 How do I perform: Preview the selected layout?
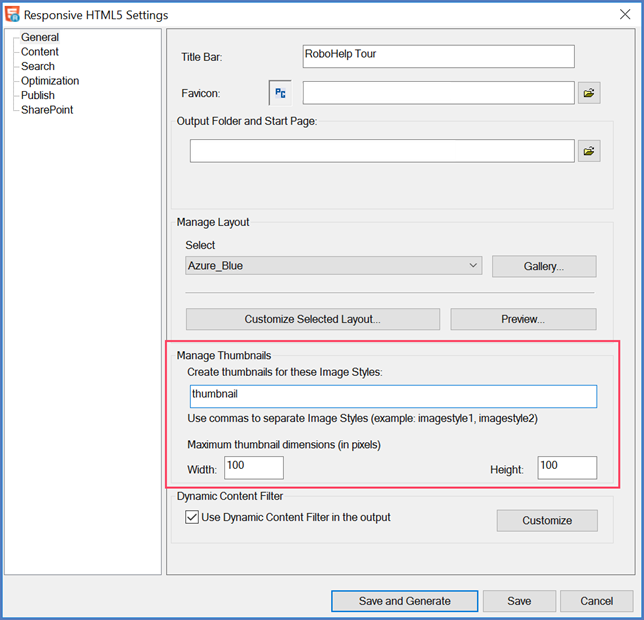pos(522,319)
